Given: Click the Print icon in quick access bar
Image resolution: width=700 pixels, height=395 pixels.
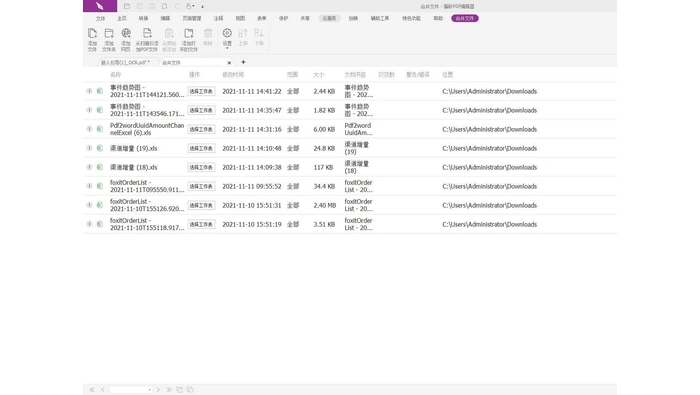Looking at the screenshot, I should point(152,6).
